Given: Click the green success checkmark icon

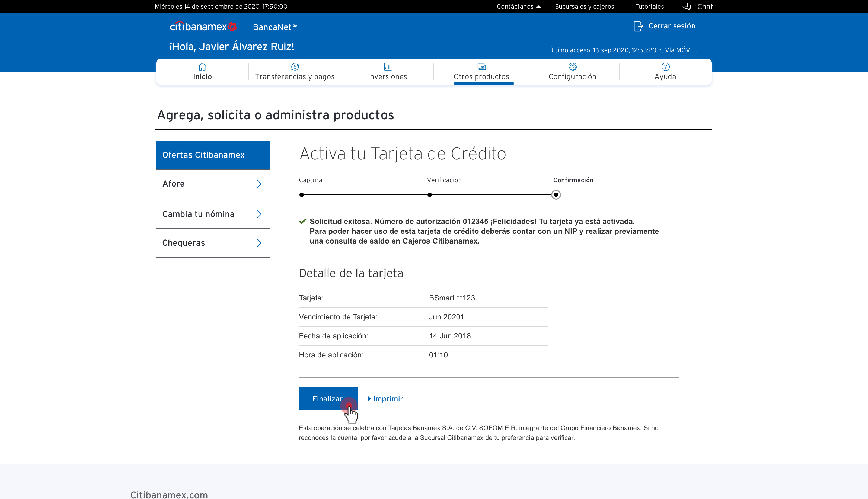Looking at the screenshot, I should click(x=302, y=221).
